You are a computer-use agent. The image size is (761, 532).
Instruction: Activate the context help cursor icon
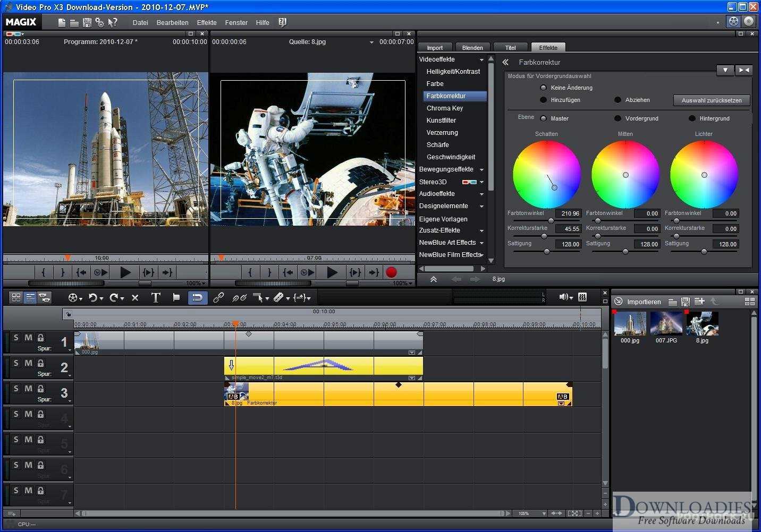(x=112, y=22)
